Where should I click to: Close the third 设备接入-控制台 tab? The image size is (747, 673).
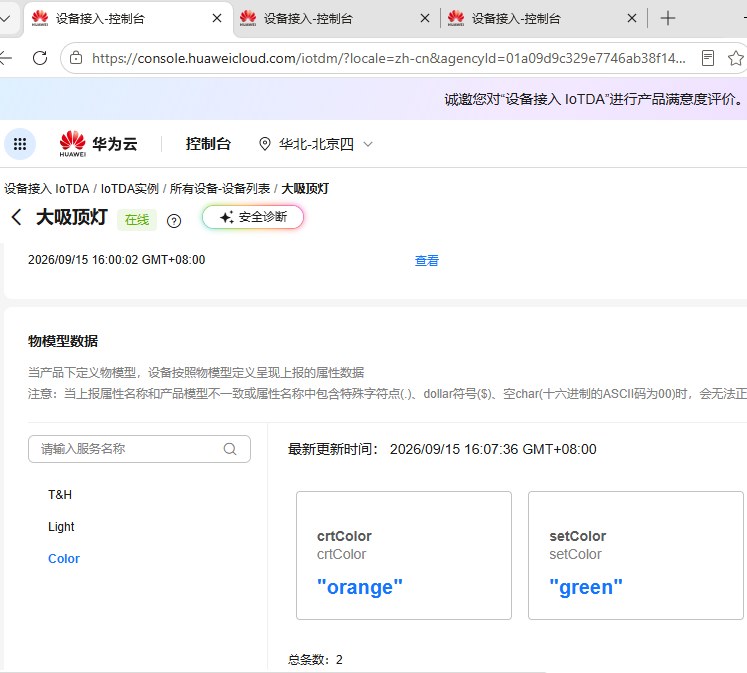pos(632,19)
